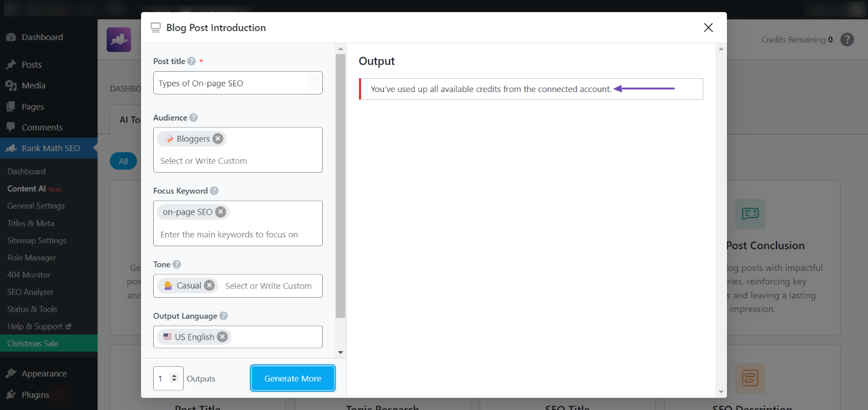Open the Tone Select or Write Custom field

(x=269, y=286)
